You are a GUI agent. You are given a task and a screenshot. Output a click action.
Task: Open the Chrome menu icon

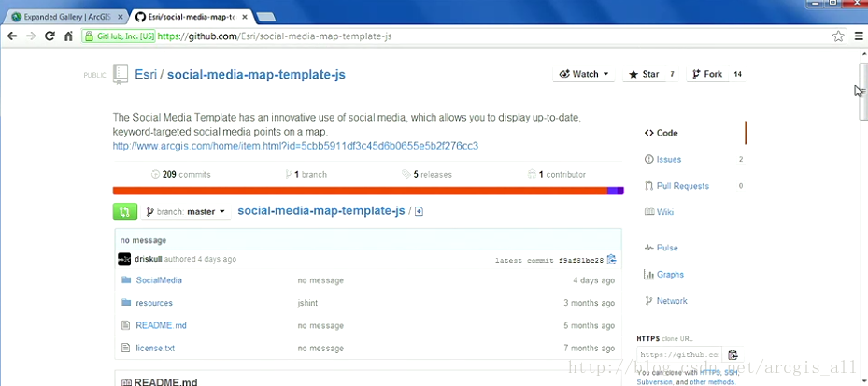click(x=859, y=36)
